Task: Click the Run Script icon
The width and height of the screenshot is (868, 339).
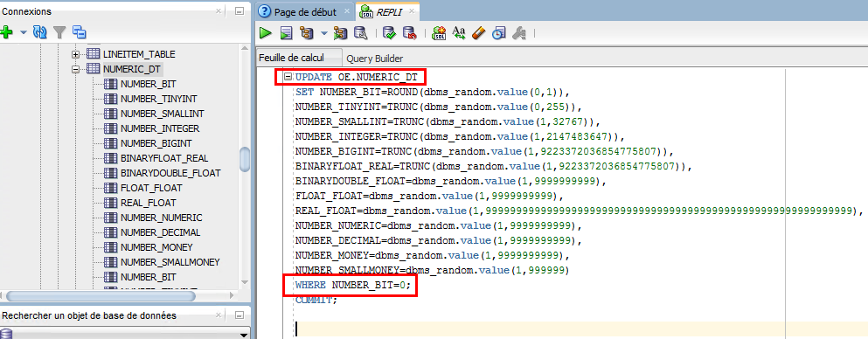Action: [x=286, y=33]
